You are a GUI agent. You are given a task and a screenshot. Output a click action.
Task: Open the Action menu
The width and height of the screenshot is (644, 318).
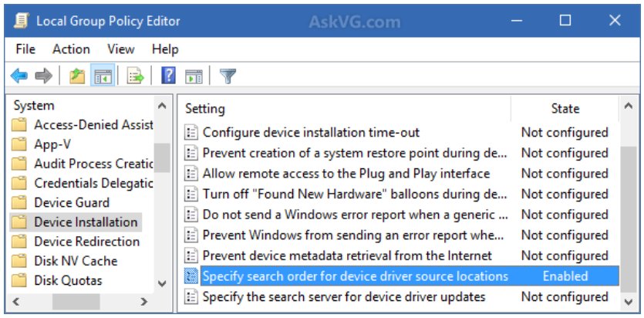pyautogui.click(x=71, y=49)
